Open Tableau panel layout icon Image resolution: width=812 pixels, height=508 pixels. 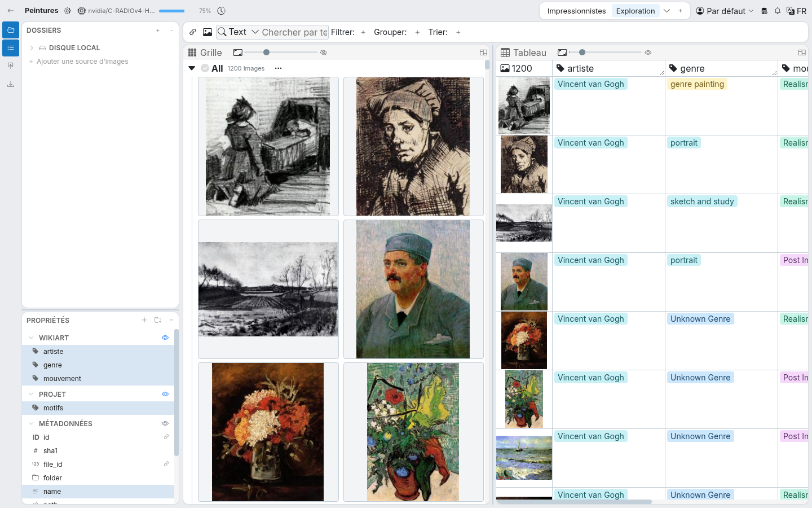click(802, 52)
